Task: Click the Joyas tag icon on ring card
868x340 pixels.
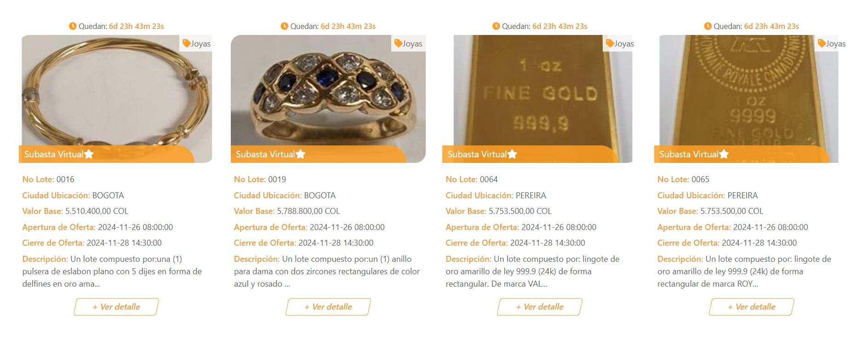Action: [x=398, y=44]
